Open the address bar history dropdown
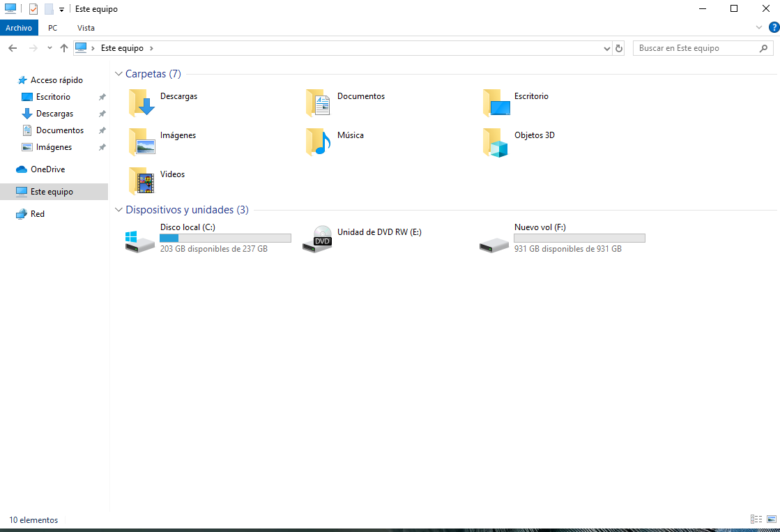780x532 pixels. [606, 48]
